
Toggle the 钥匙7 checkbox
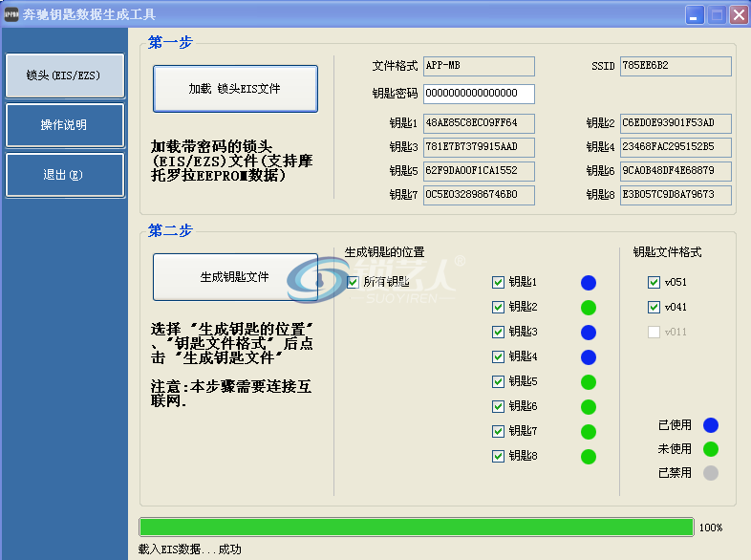pos(498,432)
